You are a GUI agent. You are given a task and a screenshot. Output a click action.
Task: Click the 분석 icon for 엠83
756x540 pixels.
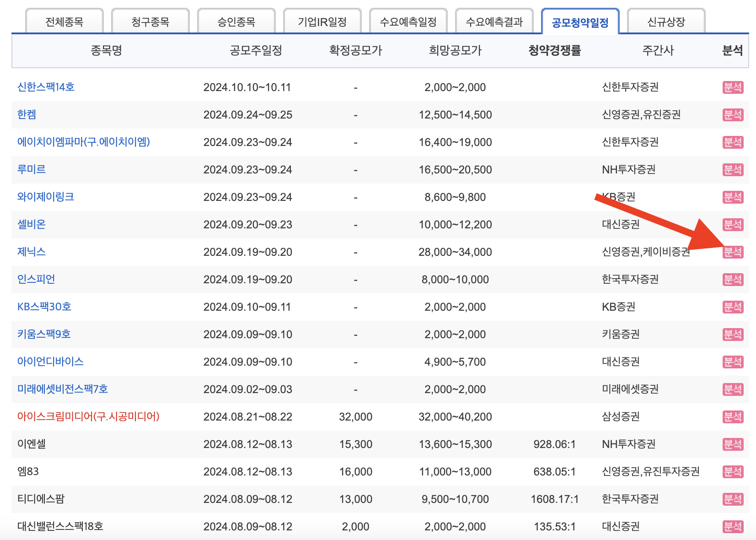click(733, 472)
